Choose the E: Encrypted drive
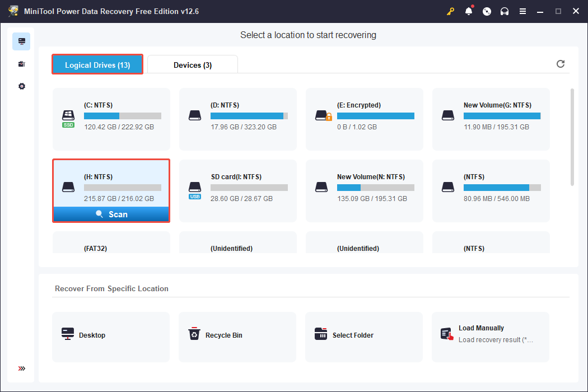588x392 pixels. [x=364, y=119]
